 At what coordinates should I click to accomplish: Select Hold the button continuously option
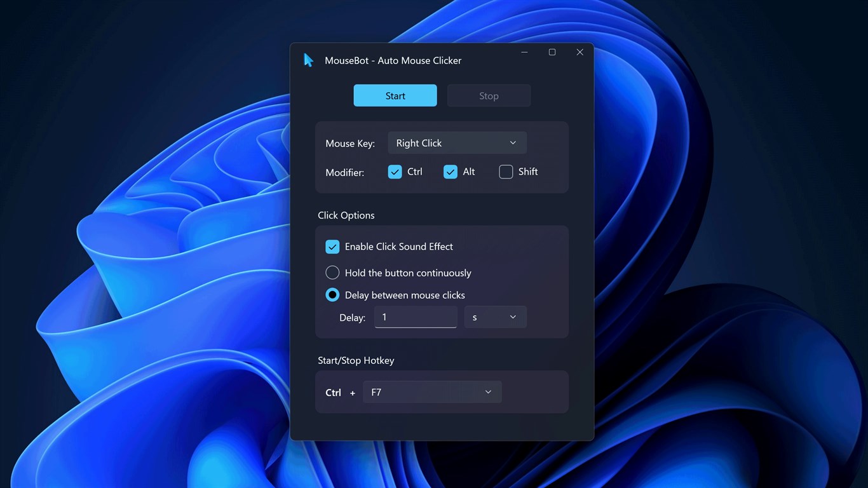click(332, 273)
